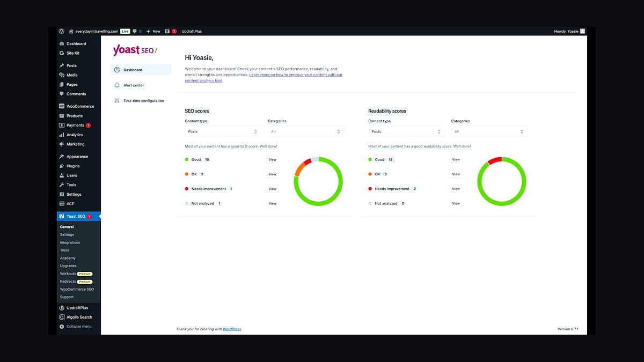Open Tools in Yoast SEO submenu
The width and height of the screenshot is (644, 362).
[64, 250]
